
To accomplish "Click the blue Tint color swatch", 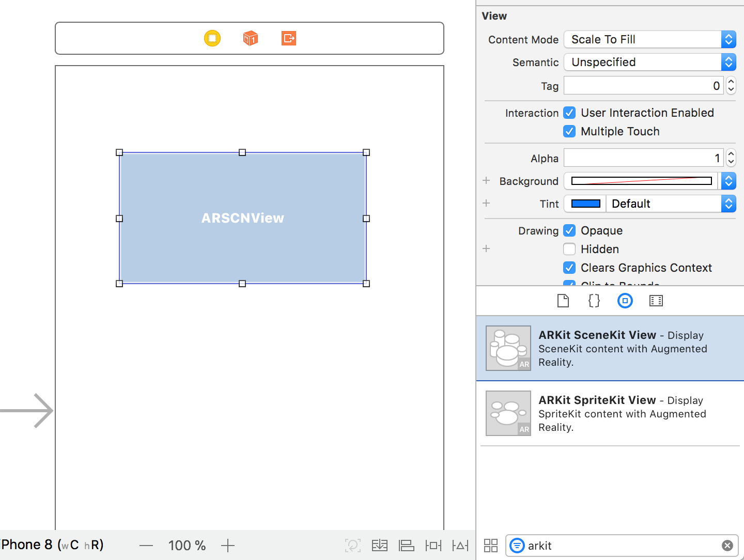I will coord(585,204).
